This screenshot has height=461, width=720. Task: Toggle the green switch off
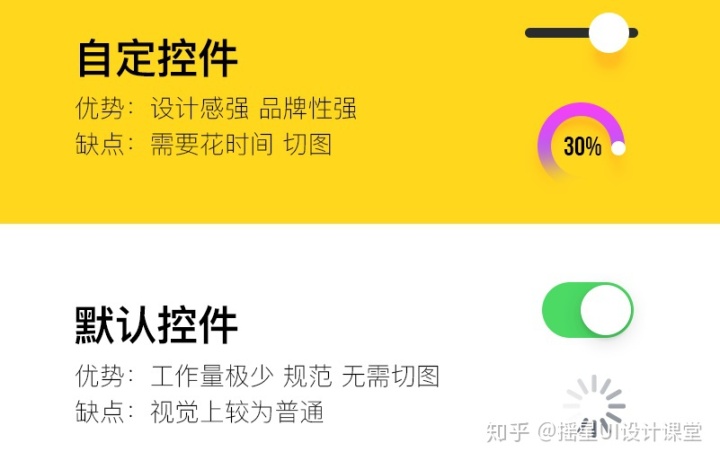tap(587, 310)
